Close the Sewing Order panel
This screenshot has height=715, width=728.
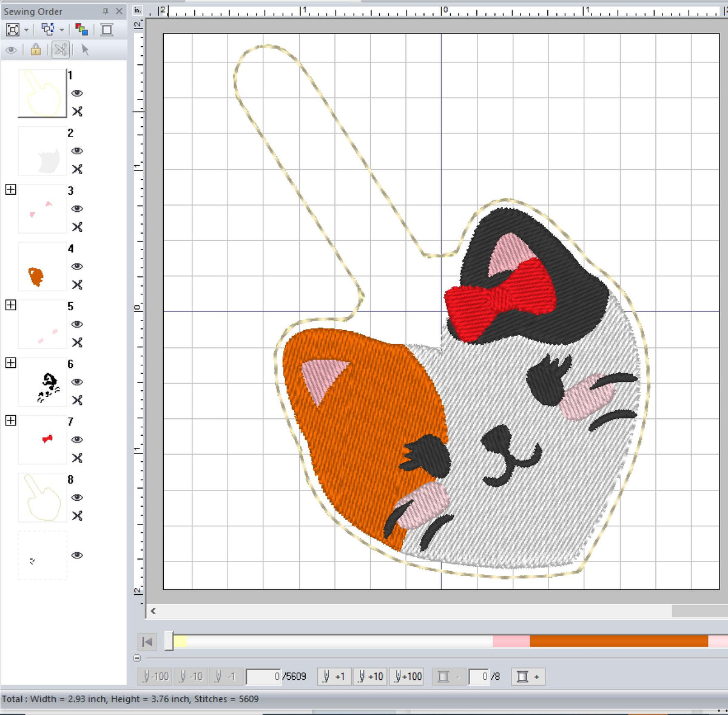[x=120, y=12]
